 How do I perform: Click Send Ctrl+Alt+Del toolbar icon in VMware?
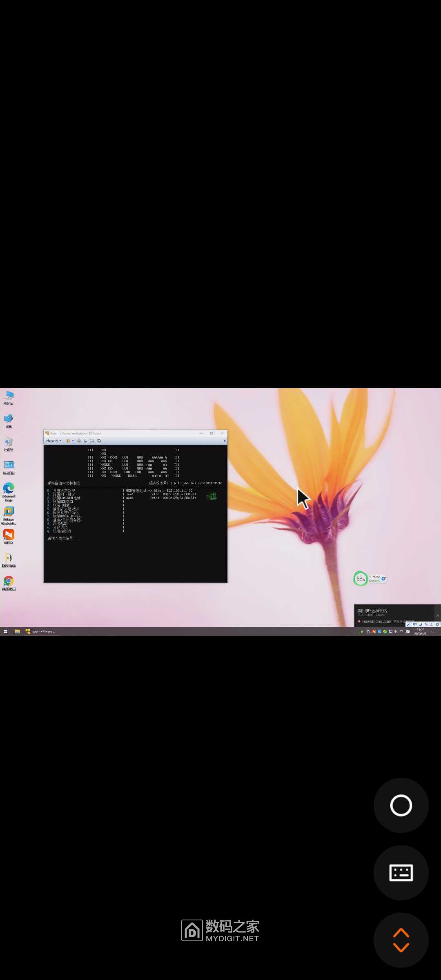(x=79, y=441)
